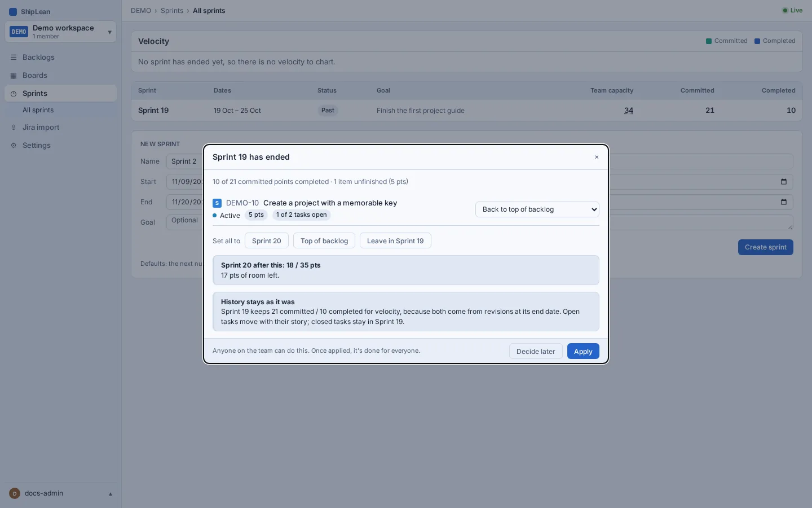812x508 pixels.
Task: Click the Completed blue legend swatch
Action: [757, 41]
